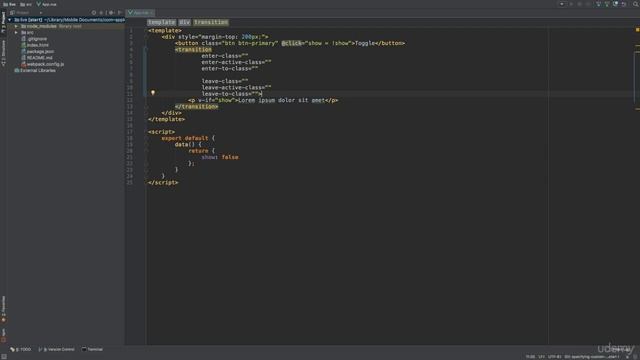640x360 pixels.
Task: Click the src breadcrumb in navigation bar
Action: (26, 4)
